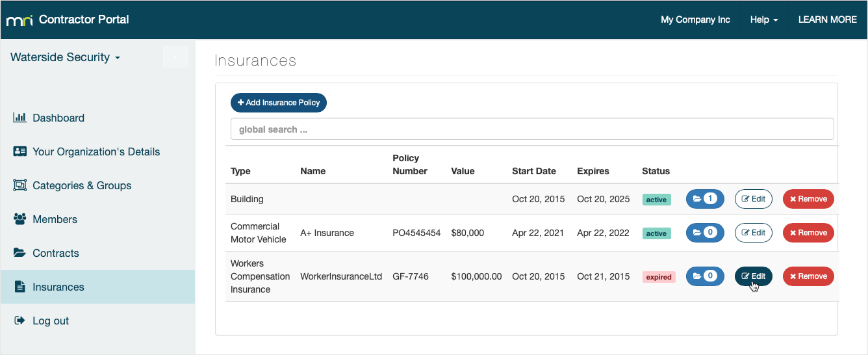
Task: Remove the Workers Compensation Insurance policy
Action: (808, 276)
